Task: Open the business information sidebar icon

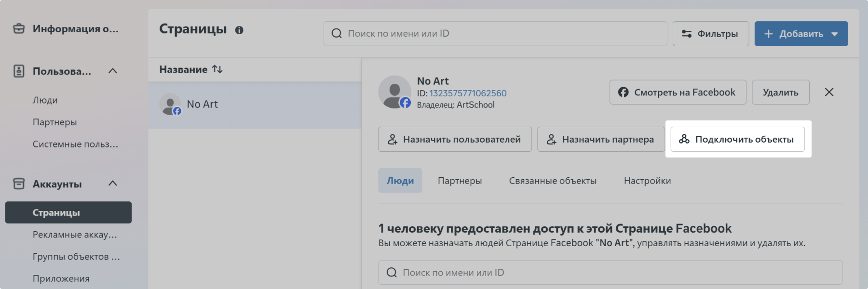Action: coord(19,29)
